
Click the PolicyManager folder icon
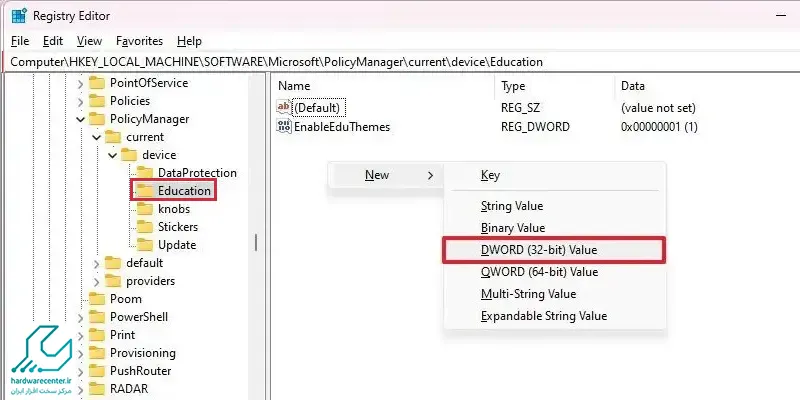(97, 119)
